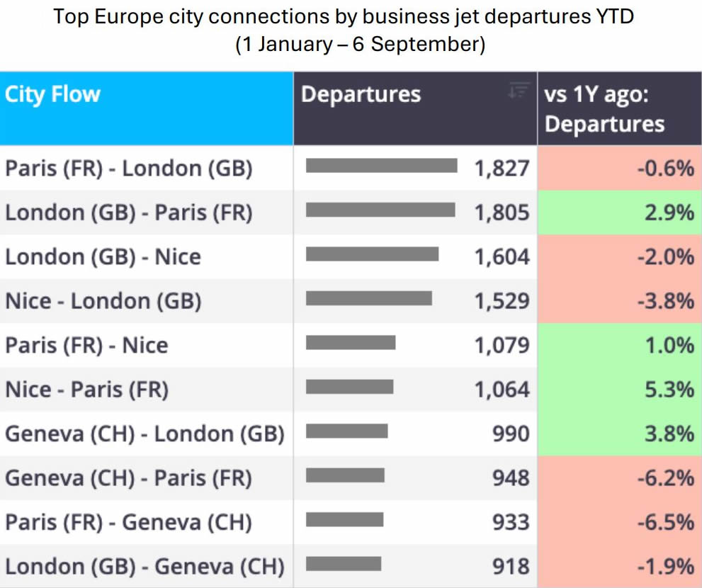Click the 1,827 departures bar

[381, 165]
